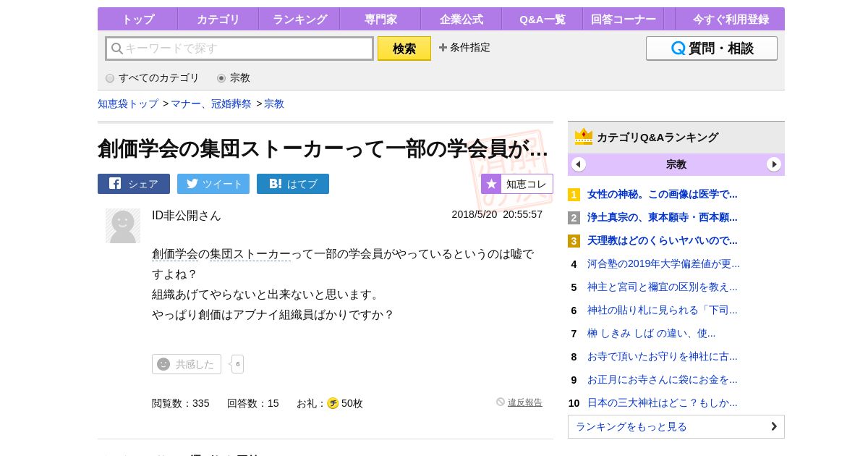Open the ランキング tab
The width and height of the screenshot is (868, 456).
pyautogui.click(x=299, y=19)
